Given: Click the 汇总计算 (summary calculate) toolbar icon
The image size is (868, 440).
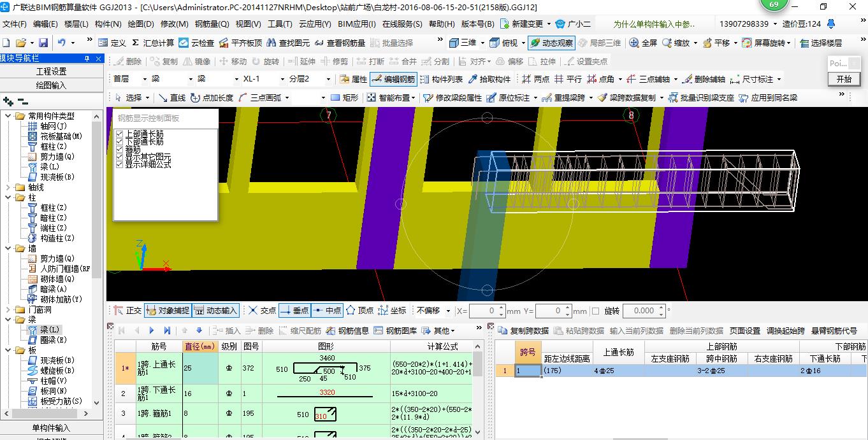Looking at the screenshot, I should tap(152, 43).
